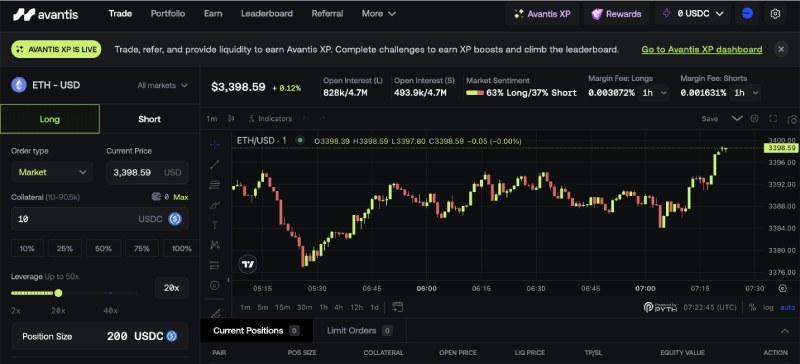Select the trend line drawing tool
This screenshot has height=364, width=800.
(215, 164)
